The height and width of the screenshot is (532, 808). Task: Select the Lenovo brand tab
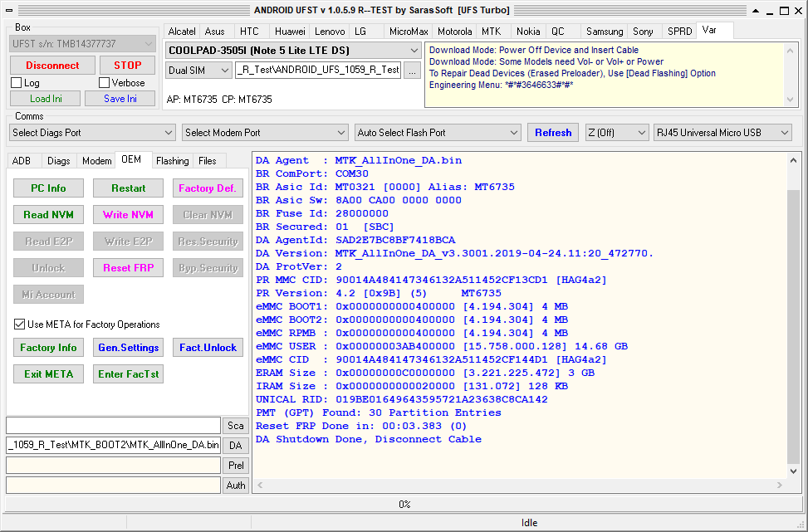[x=330, y=32]
